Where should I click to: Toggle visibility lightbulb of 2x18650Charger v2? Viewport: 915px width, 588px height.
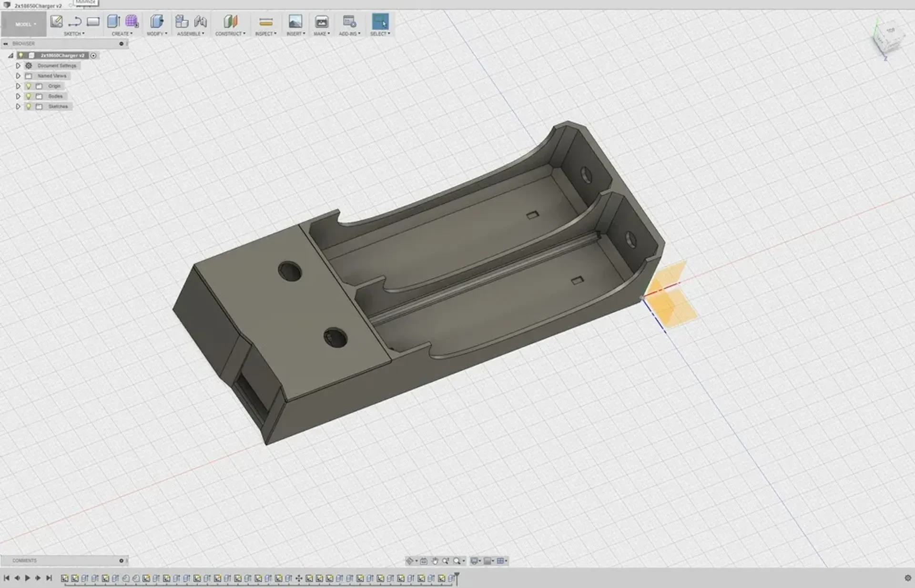[x=20, y=55]
